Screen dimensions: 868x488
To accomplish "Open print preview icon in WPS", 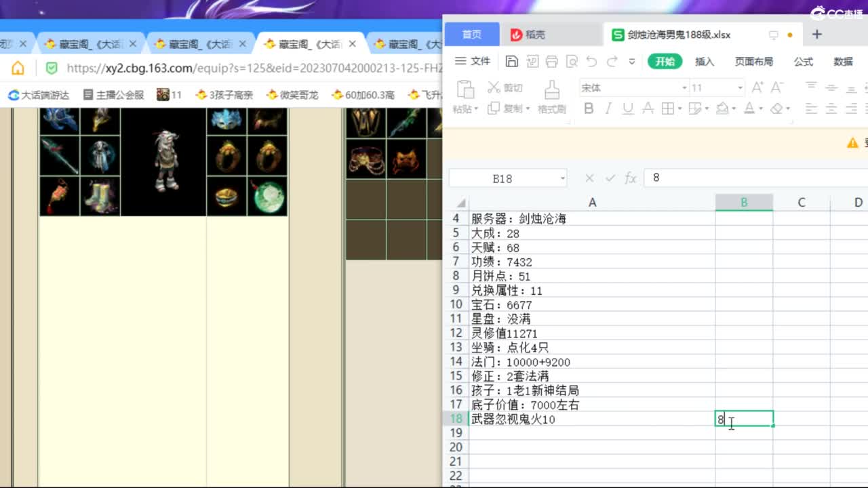I will (572, 62).
